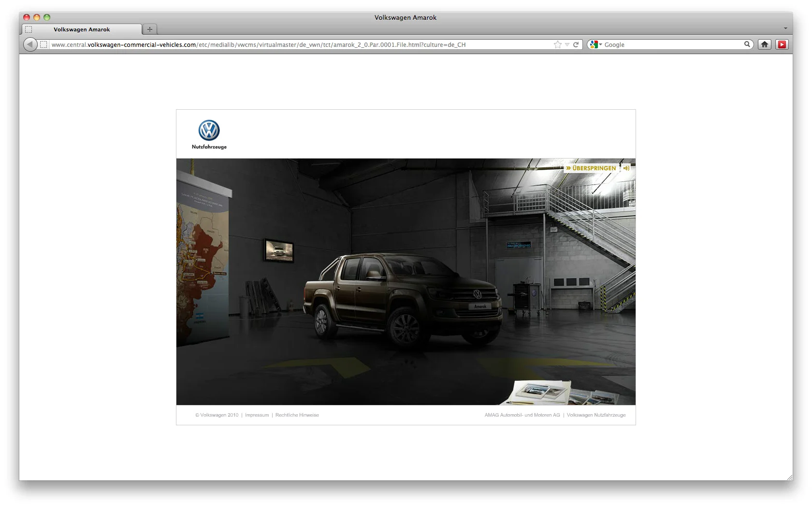812x507 pixels.
Task: Open the Rechtliche Hinweise footer link
Action: point(297,415)
